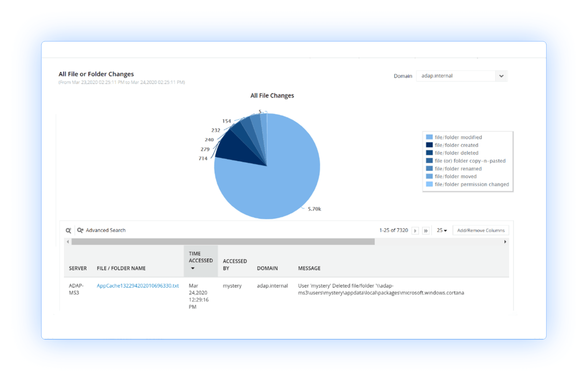Open AppCache132294202010696330.txt file link
Screen dimensions: 588x381
pos(138,285)
